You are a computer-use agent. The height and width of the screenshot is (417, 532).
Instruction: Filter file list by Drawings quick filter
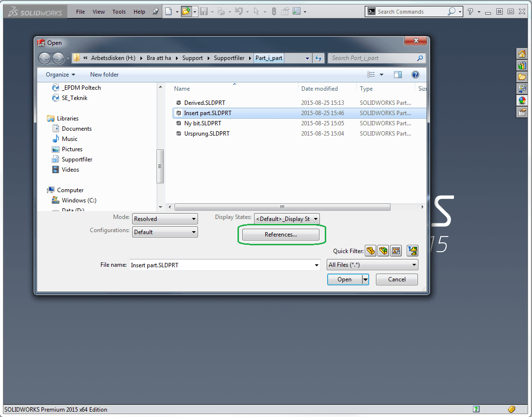[x=395, y=251]
